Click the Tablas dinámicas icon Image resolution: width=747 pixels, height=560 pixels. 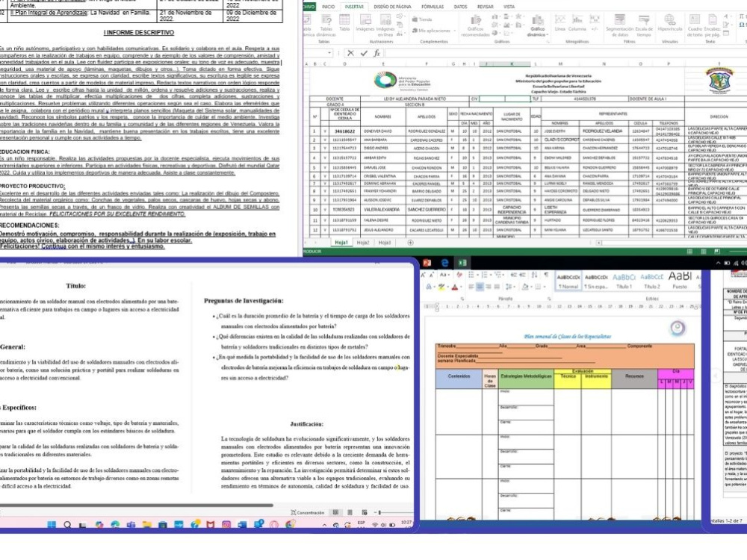326,25
